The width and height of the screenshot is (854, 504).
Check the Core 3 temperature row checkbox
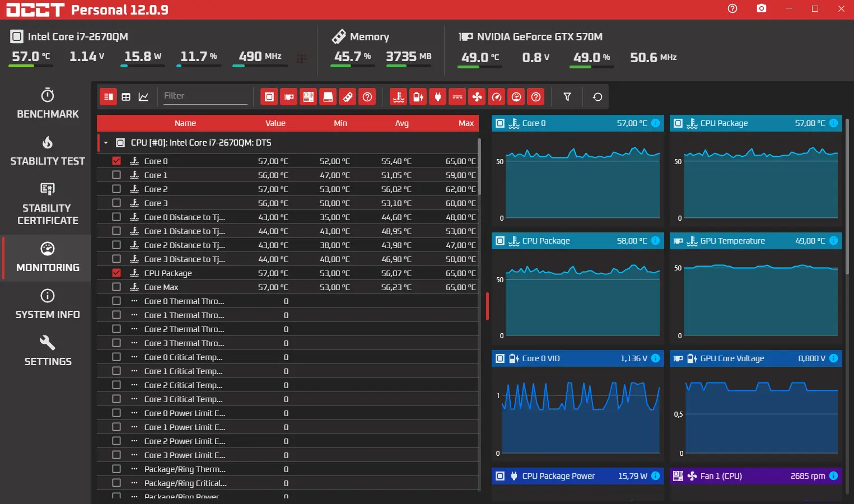pos(116,203)
